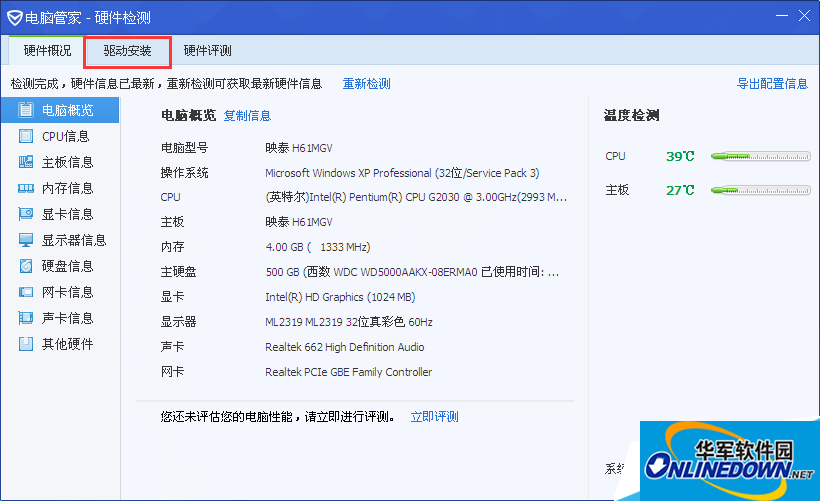Click the 内存信息 memory stick icon
The image size is (820, 501).
[x=26, y=188]
